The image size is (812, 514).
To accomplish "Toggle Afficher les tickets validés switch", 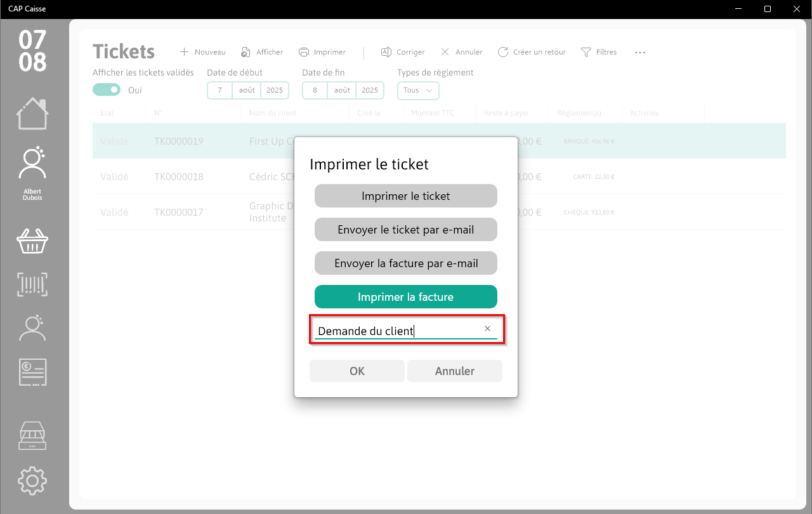I will (x=107, y=90).
